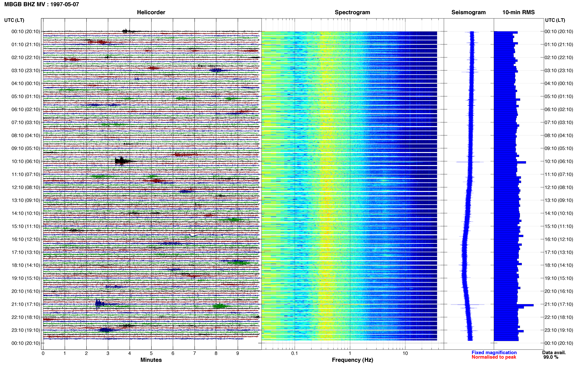Click RMS-side time label '20:10 (16:10)'

[559, 291]
